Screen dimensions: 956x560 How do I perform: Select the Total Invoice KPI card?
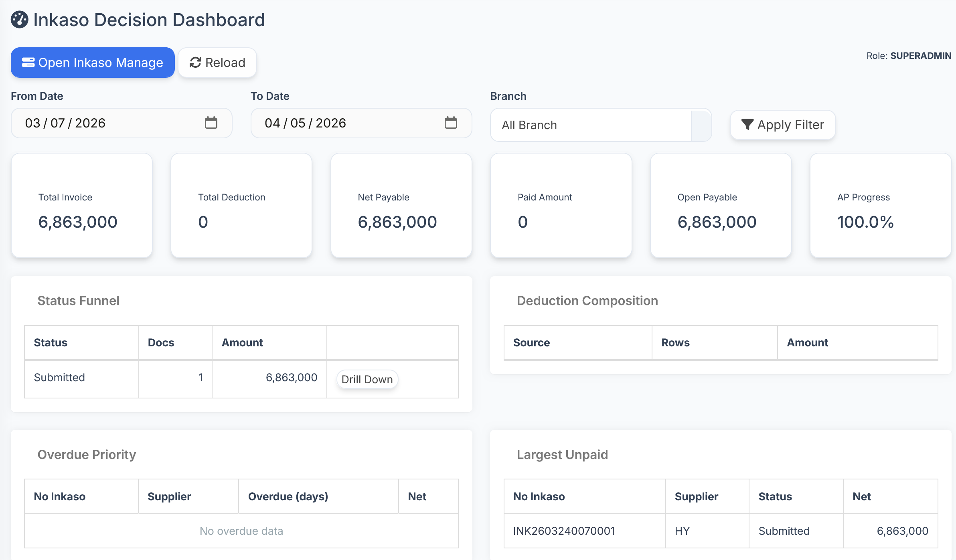point(81,206)
